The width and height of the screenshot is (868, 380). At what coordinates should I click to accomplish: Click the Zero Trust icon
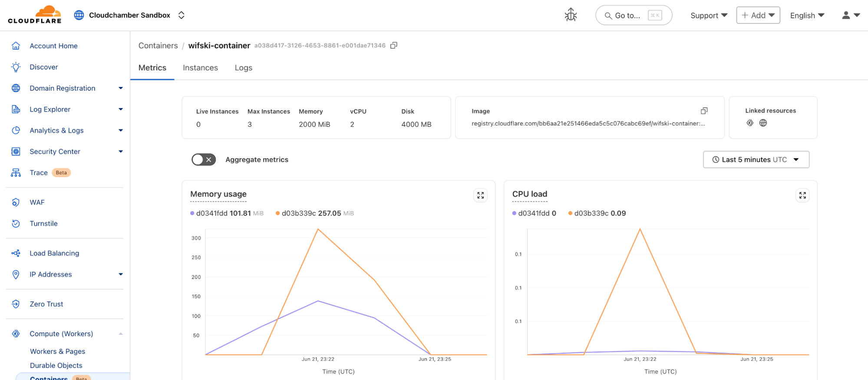[16, 304]
